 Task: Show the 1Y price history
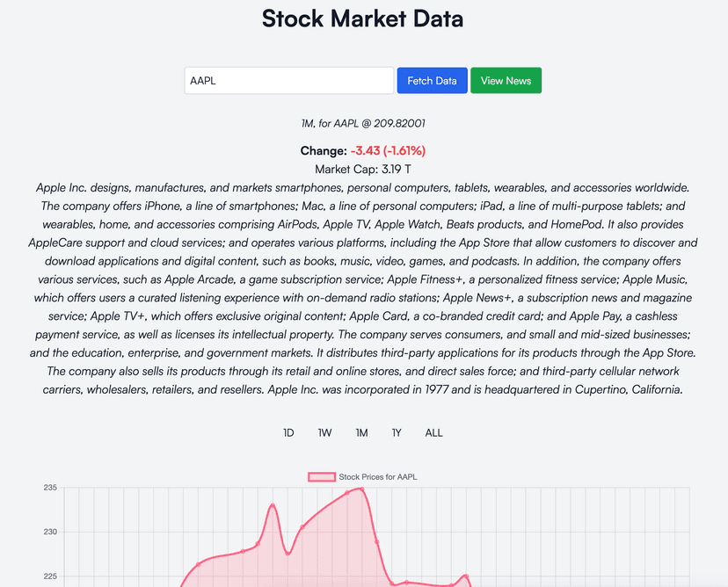397,433
